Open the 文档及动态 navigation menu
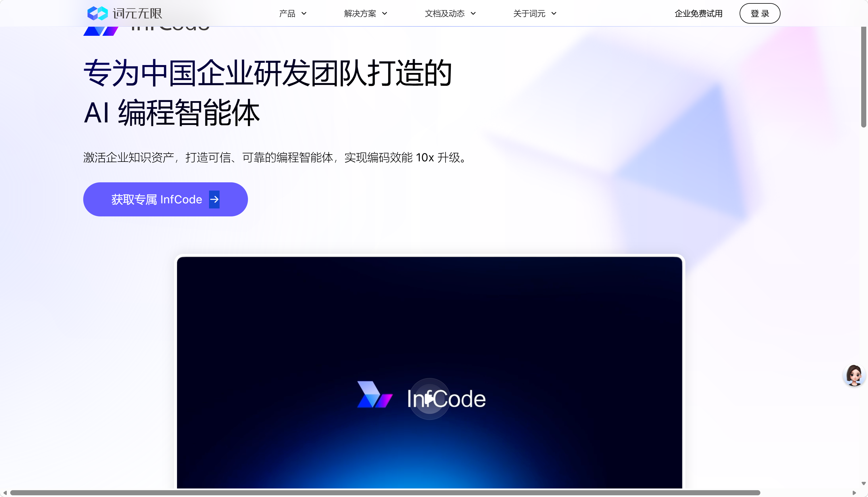Image resolution: width=868 pixels, height=497 pixels. point(445,14)
